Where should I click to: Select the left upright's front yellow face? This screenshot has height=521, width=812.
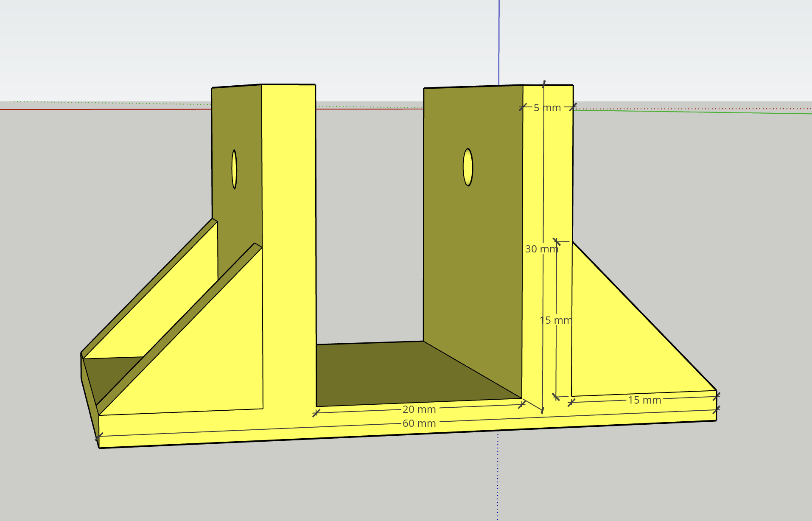pos(288,238)
